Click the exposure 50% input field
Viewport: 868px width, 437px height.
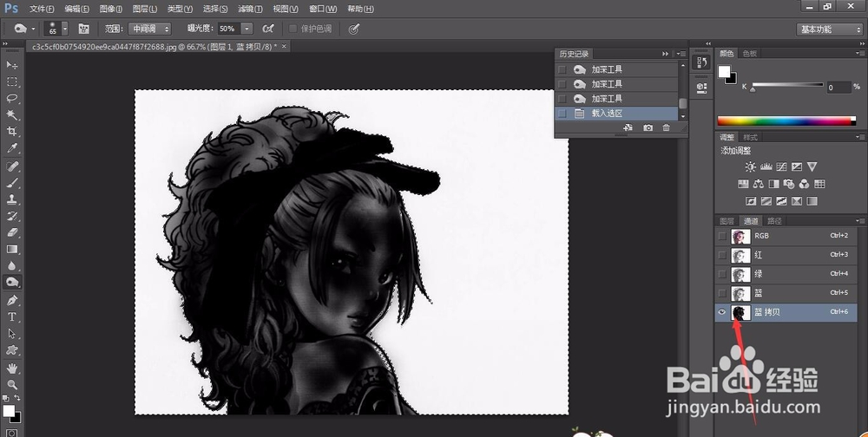pyautogui.click(x=228, y=29)
